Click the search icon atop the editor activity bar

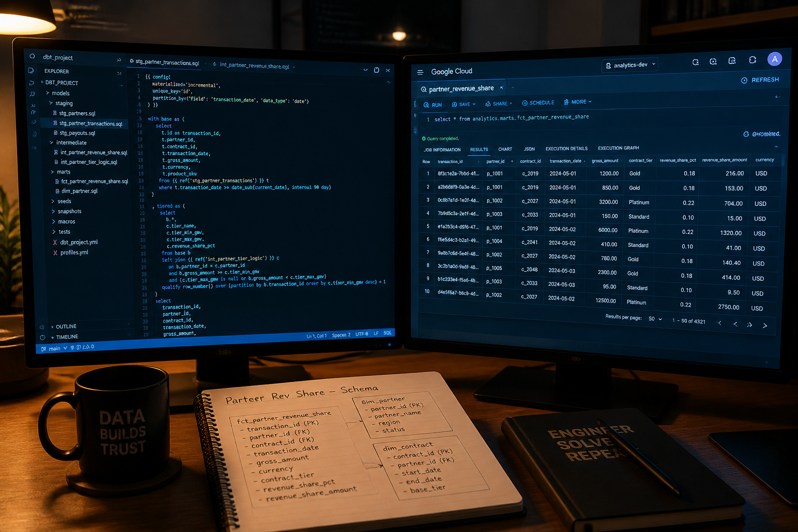[32, 56]
